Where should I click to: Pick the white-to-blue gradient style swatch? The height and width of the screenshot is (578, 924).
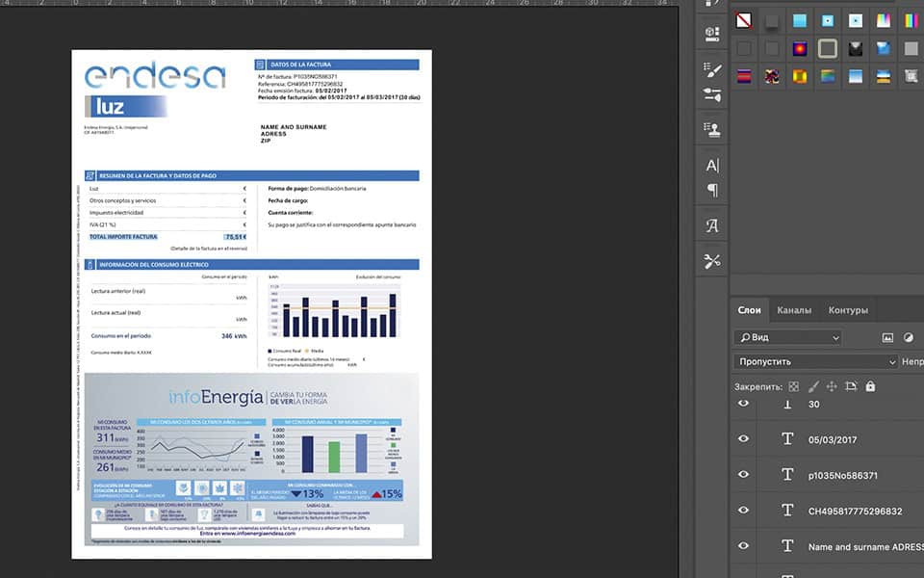(x=855, y=76)
